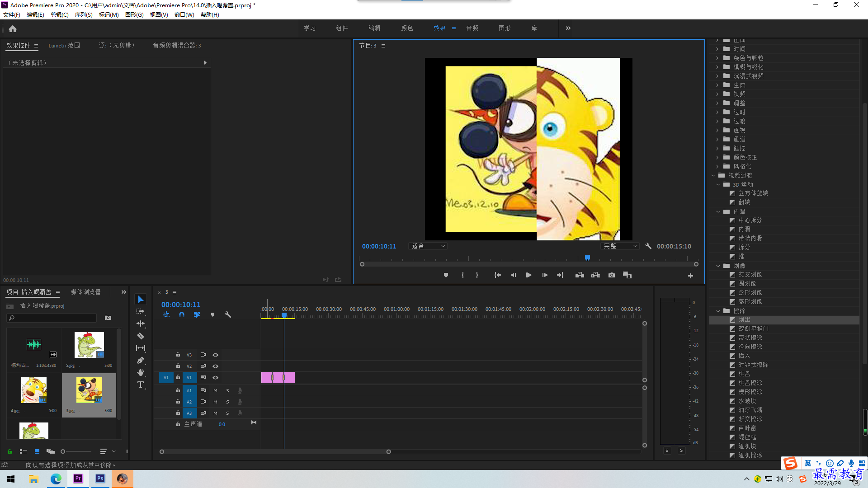868x488 pixels.
Task: Open the Comparison View button
Action: tap(627, 275)
